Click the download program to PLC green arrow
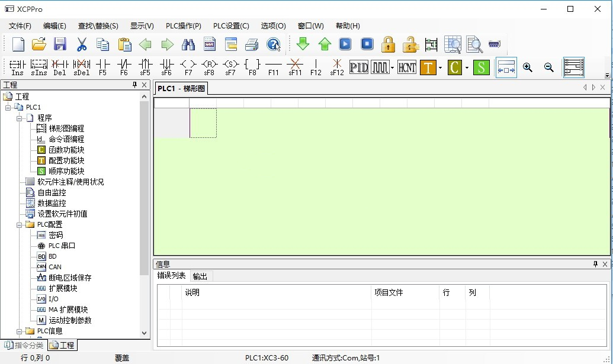Screen dimensions: 613x364 click(x=303, y=44)
